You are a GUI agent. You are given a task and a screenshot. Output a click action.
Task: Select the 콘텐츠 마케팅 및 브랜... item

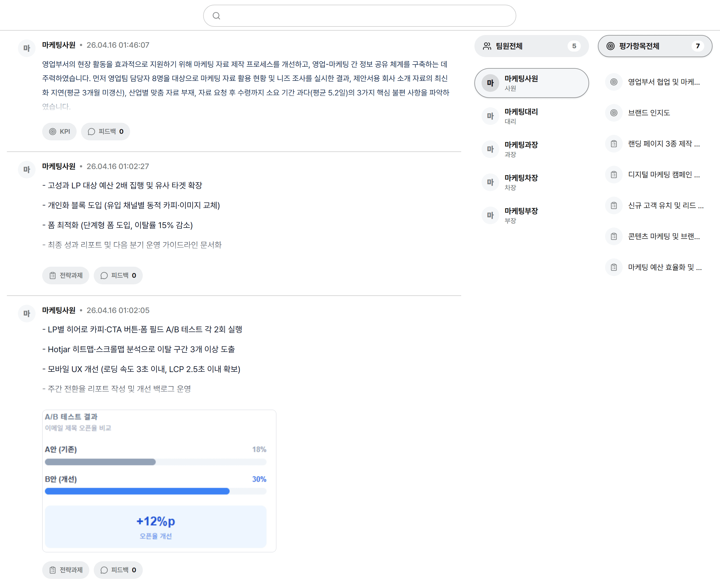[655, 236]
